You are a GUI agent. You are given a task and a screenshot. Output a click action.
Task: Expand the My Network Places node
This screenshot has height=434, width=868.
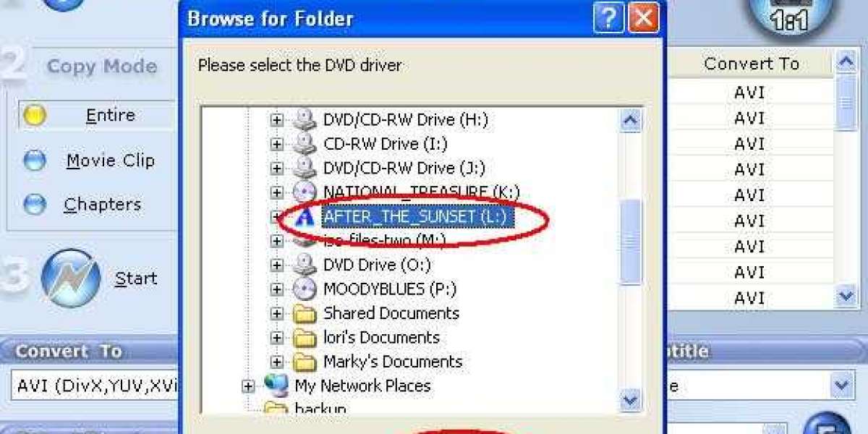[x=249, y=386]
